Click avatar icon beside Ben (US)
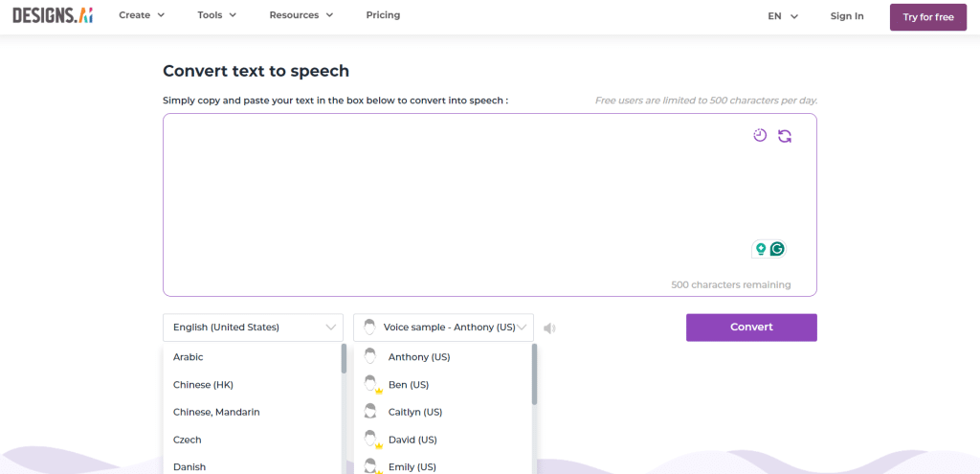The image size is (980, 474). tap(372, 385)
